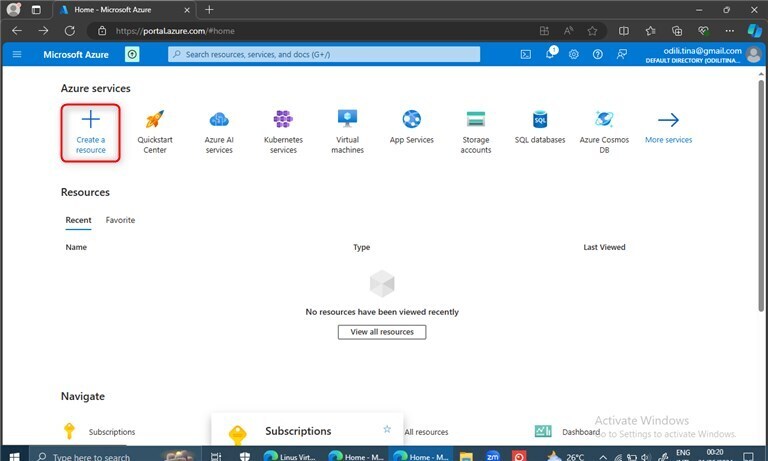Sort by the Last Viewed column

pyautogui.click(x=604, y=247)
